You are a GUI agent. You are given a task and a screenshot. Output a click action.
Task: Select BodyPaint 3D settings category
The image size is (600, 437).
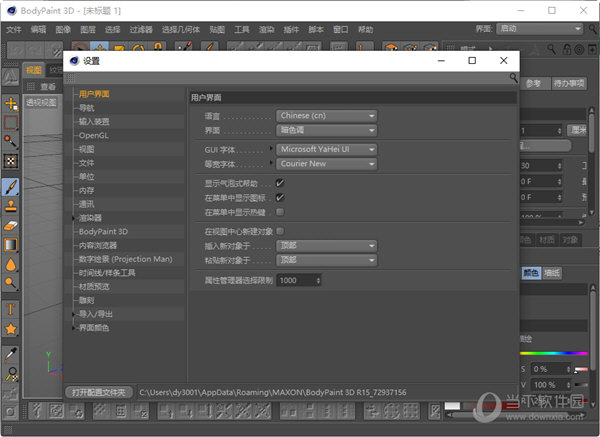point(103,232)
